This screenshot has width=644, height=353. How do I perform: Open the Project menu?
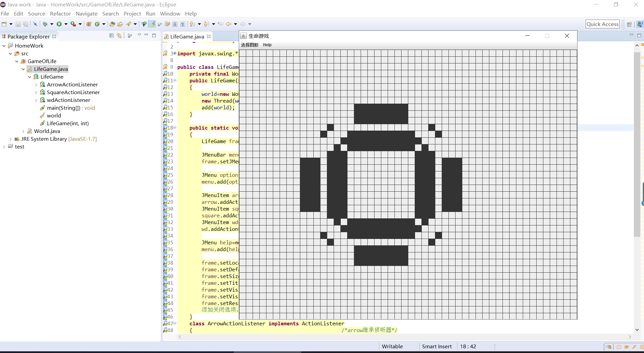(132, 14)
